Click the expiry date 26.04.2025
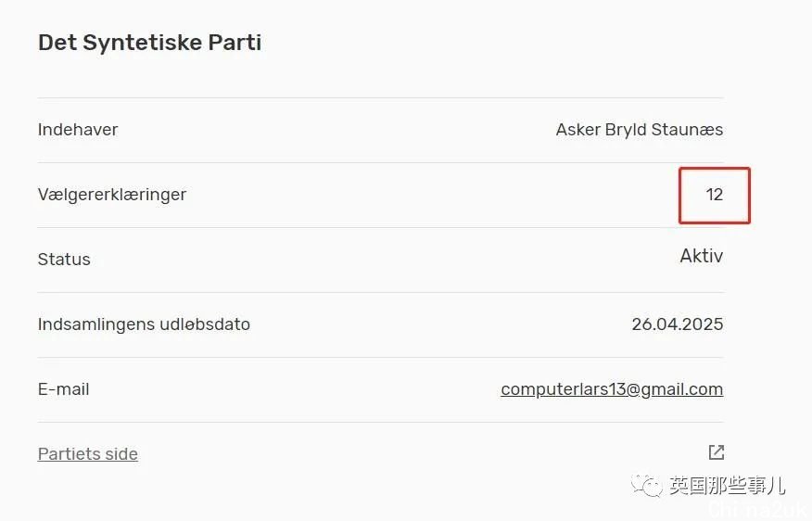Viewport: 812px width, 521px height. point(678,324)
